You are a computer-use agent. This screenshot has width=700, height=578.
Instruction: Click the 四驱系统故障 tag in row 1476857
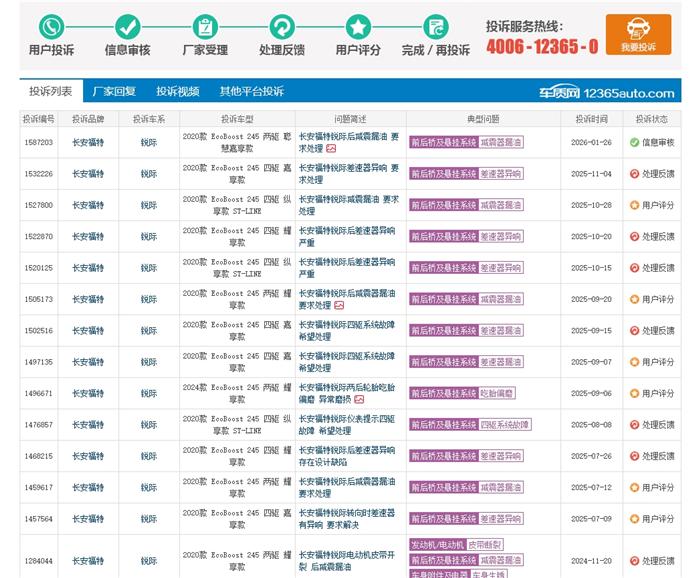click(504, 424)
